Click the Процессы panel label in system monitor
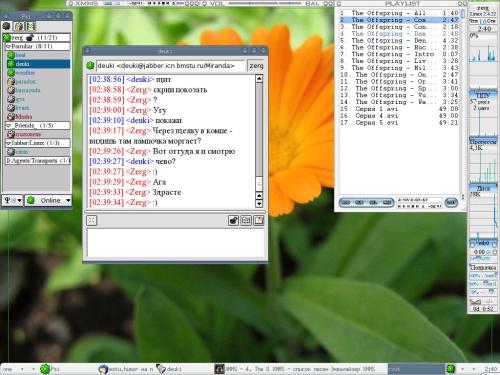 tap(483, 142)
